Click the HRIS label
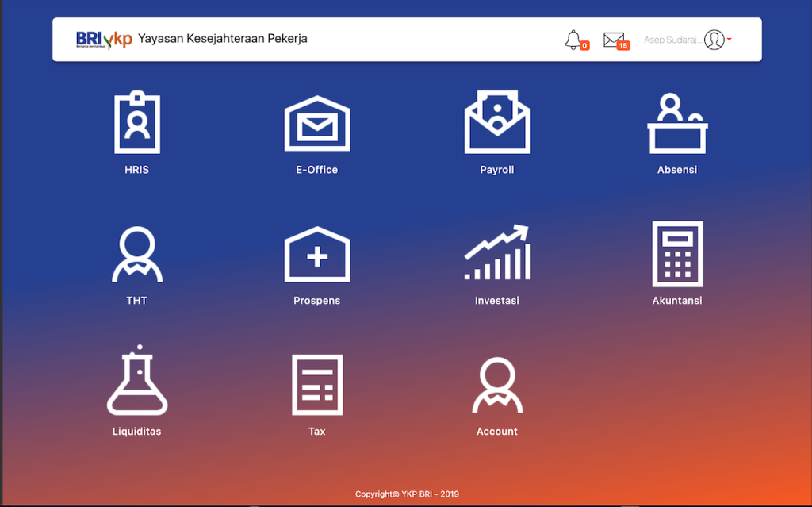 (136, 170)
